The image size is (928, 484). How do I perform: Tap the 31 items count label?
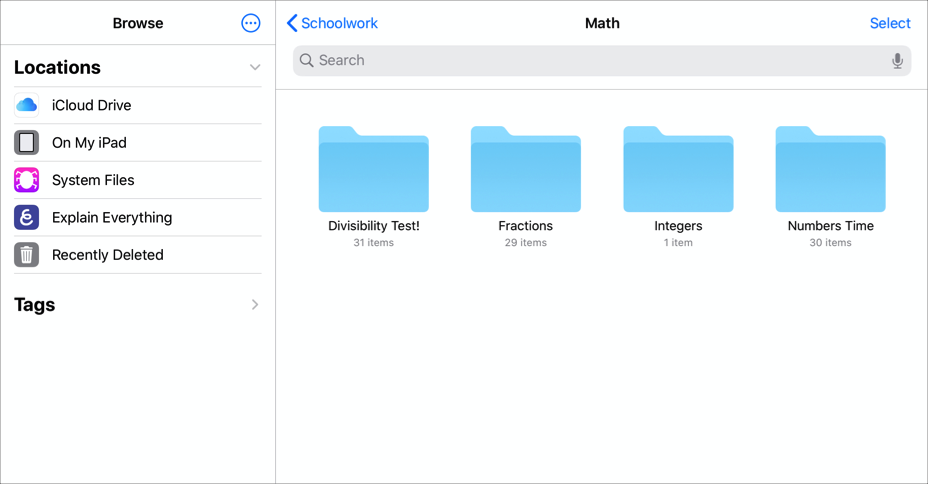pos(373,243)
